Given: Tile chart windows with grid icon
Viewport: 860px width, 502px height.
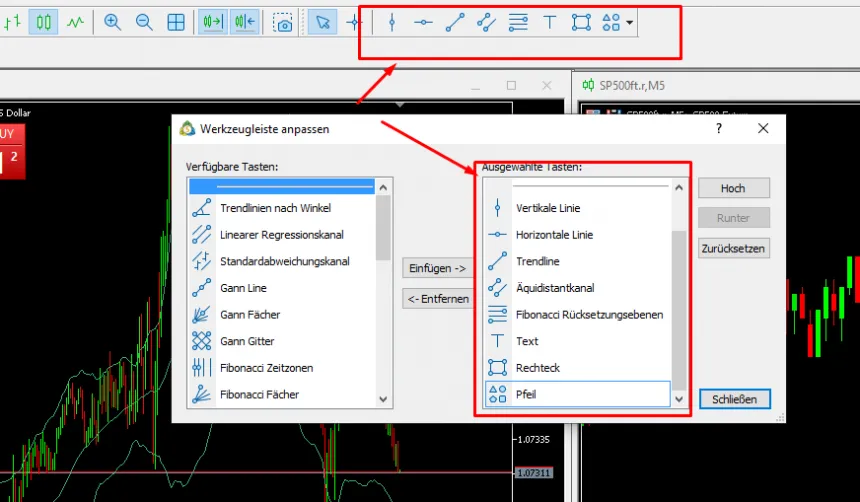Looking at the screenshot, I should (176, 22).
